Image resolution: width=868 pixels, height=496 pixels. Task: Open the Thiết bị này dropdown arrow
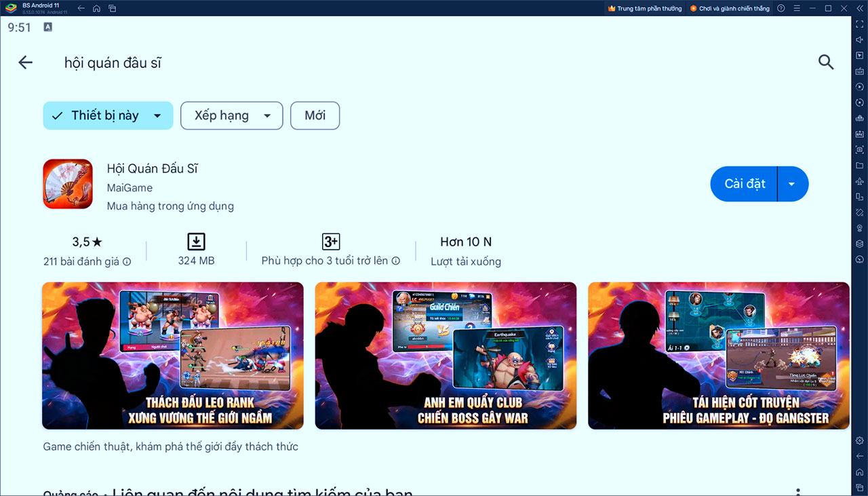point(157,116)
